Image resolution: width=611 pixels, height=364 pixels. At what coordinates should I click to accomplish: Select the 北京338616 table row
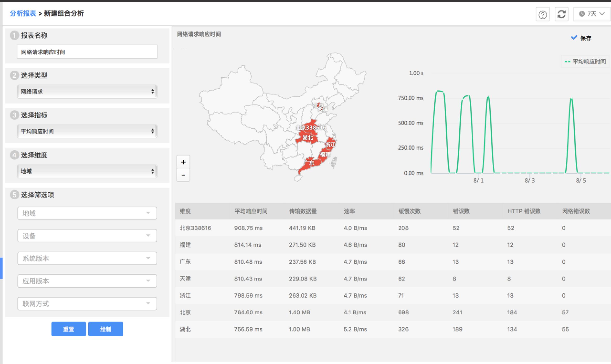click(393, 228)
